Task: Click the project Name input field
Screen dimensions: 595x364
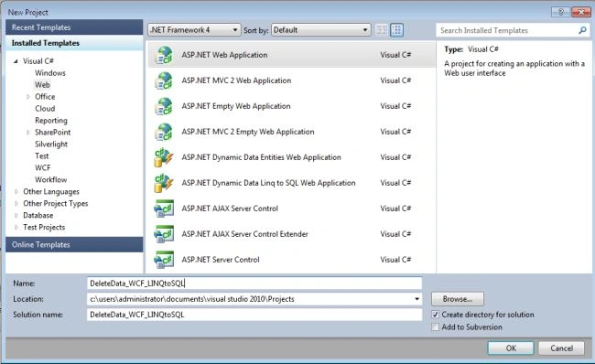Action: coord(254,284)
